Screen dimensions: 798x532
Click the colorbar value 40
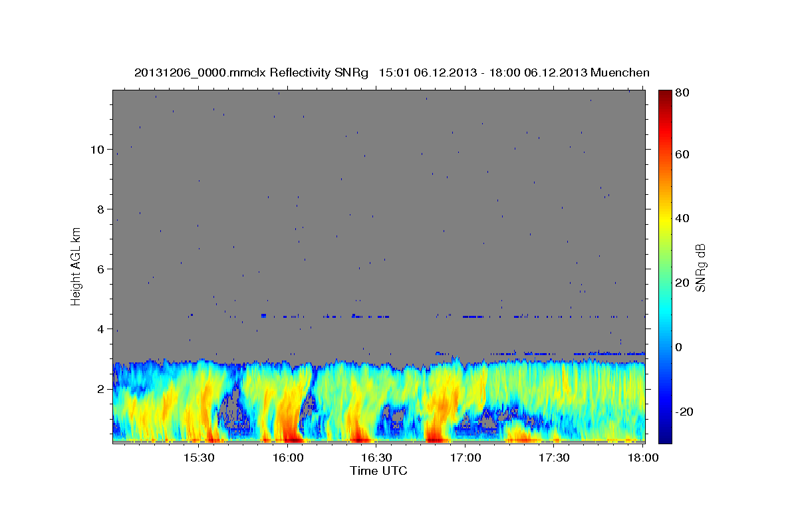(683, 219)
